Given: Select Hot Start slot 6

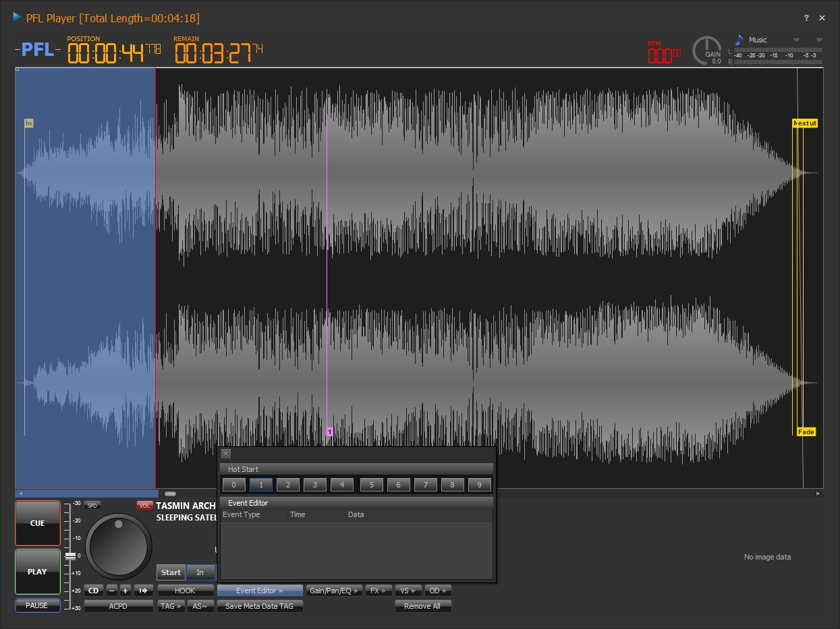Looking at the screenshot, I should coord(399,485).
